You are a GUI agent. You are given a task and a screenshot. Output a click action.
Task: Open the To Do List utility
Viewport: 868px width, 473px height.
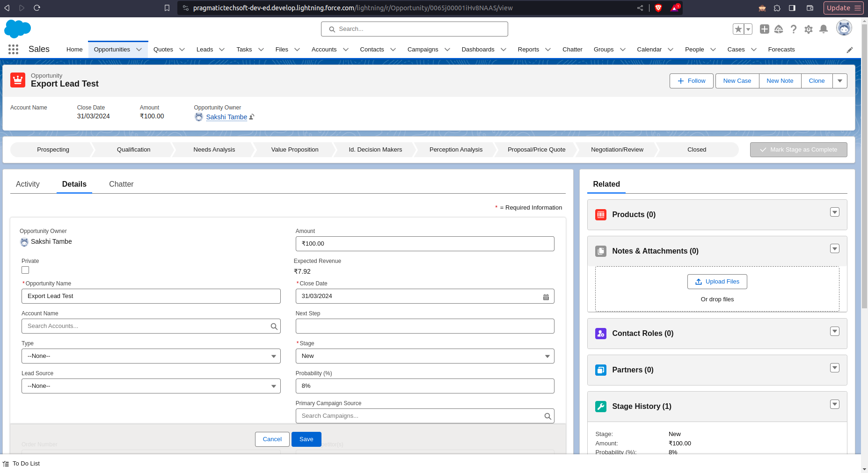[22, 464]
